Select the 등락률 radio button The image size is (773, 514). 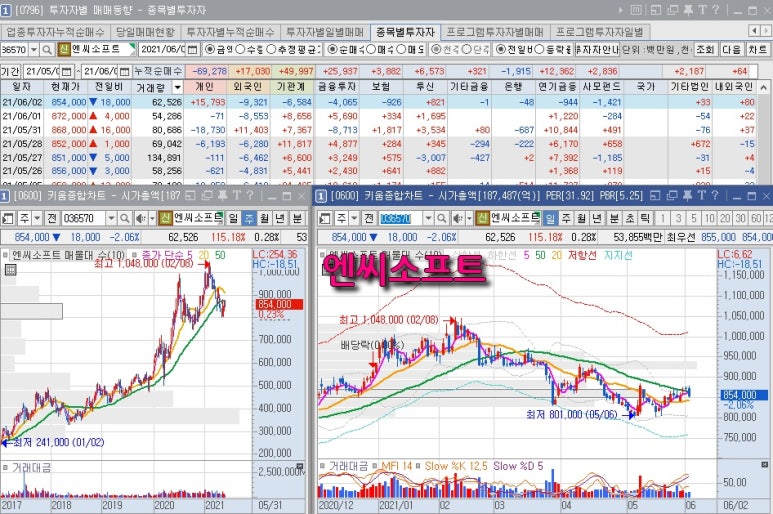tap(539, 49)
